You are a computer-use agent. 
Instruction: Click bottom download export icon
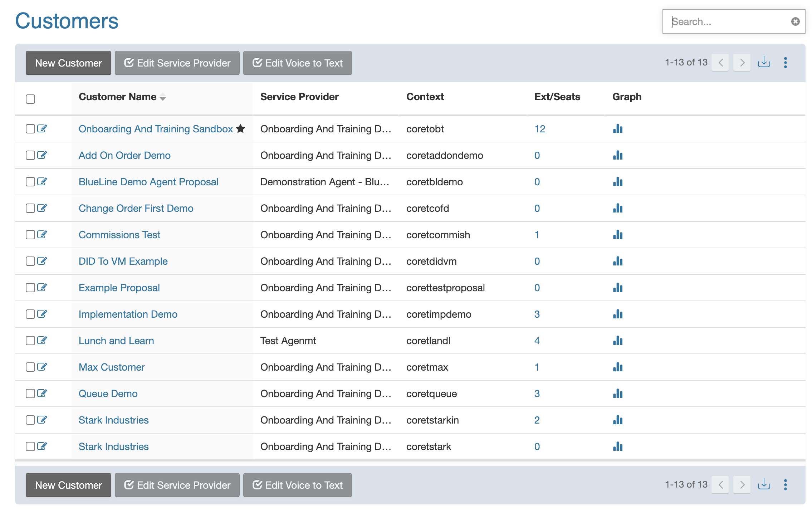point(764,484)
